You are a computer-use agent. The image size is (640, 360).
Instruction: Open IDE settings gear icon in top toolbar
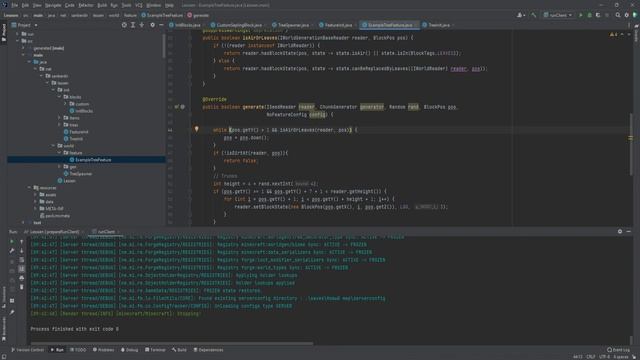click(627, 15)
